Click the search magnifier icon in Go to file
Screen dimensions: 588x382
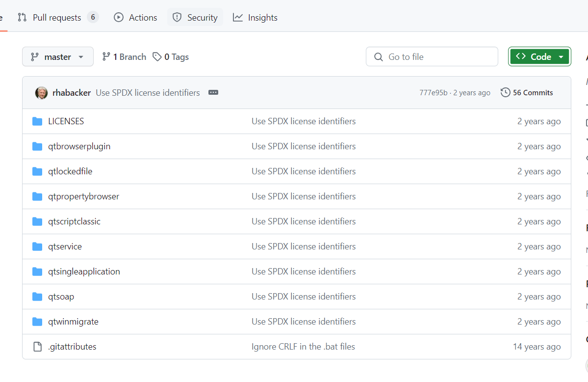[379, 57]
